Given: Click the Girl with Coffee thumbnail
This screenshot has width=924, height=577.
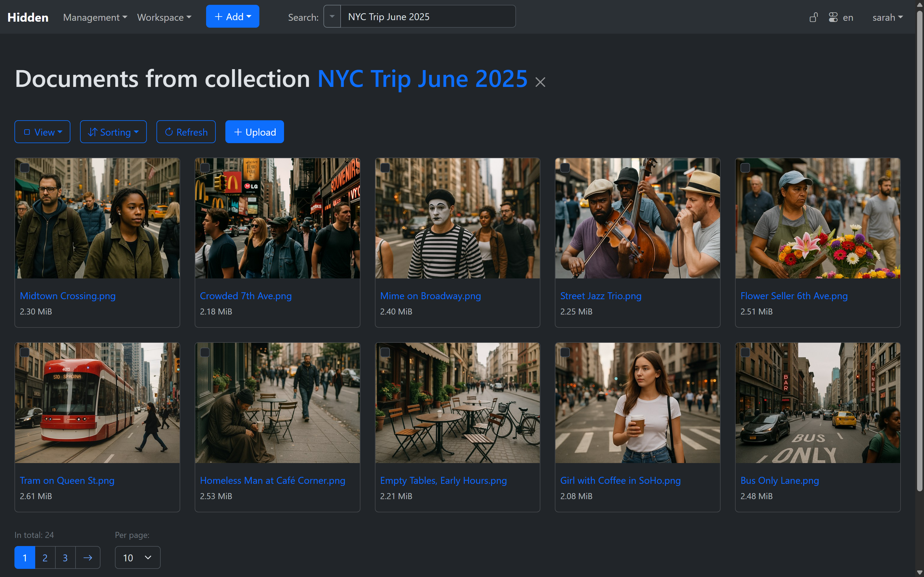Looking at the screenshot, I should tap(638, 403).
